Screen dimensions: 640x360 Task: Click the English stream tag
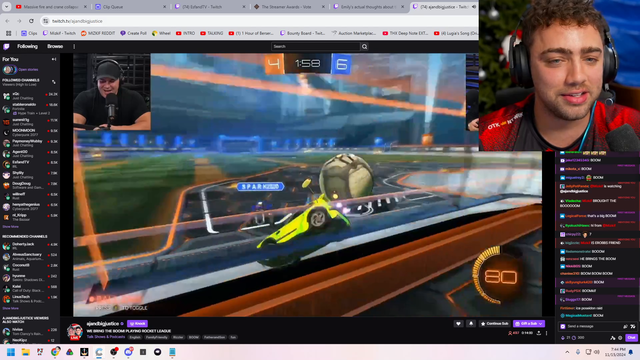135,338
